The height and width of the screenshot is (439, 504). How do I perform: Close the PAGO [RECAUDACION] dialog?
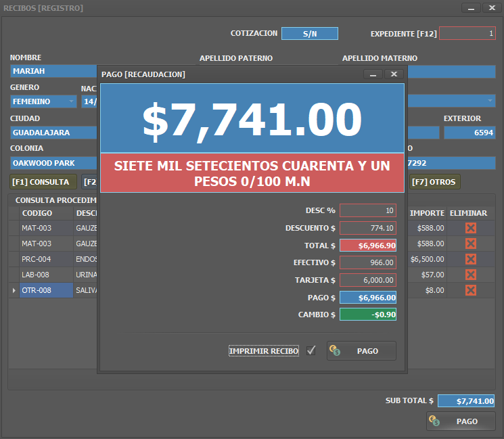pyautogui.click(x=394, y=74)
